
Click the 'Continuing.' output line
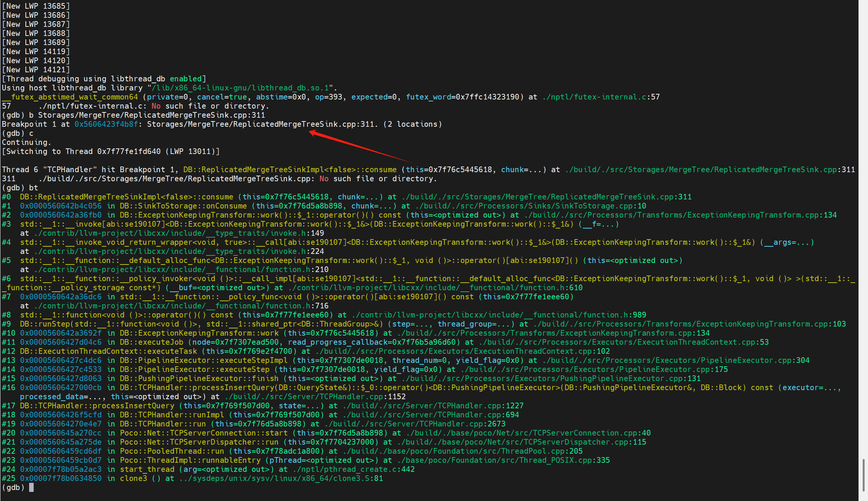[x=26, y=142]
